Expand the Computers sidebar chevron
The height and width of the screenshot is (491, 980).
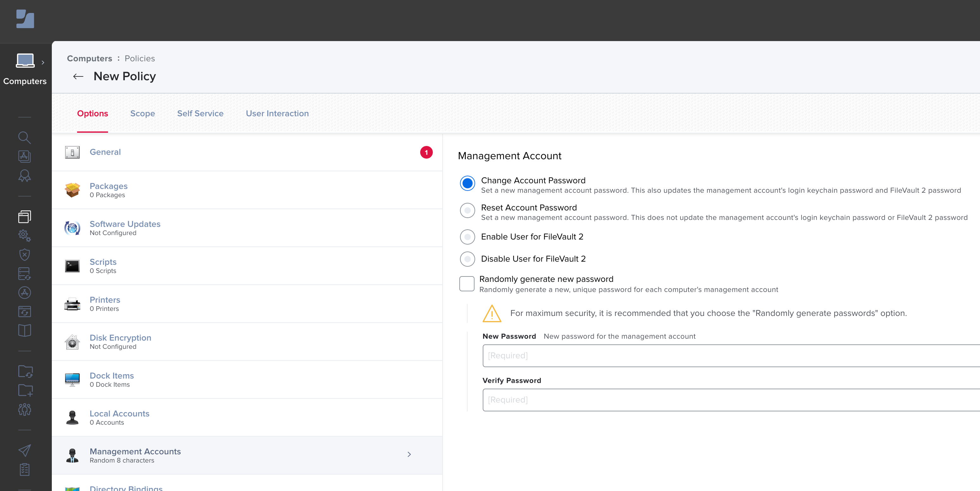(43, 63)
